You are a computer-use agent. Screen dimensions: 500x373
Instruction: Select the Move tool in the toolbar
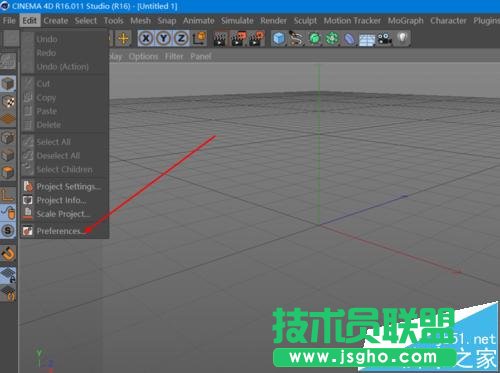[x=123, y=39]
